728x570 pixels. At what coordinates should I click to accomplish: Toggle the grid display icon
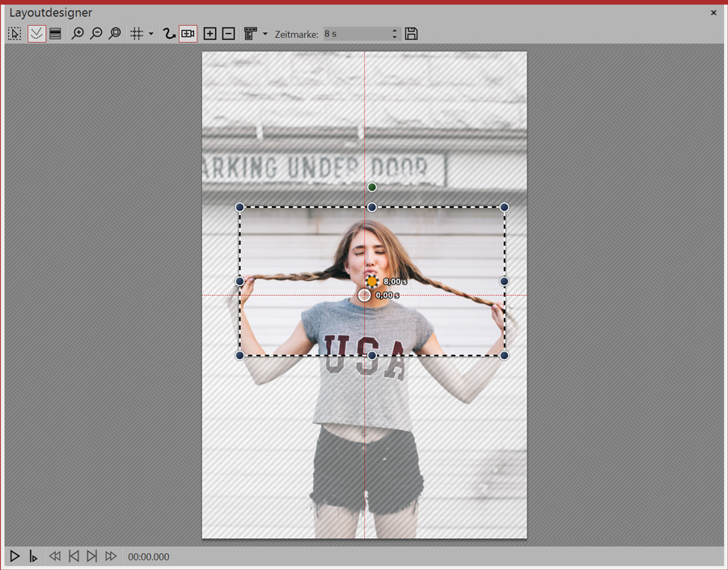tap(137, 34)
